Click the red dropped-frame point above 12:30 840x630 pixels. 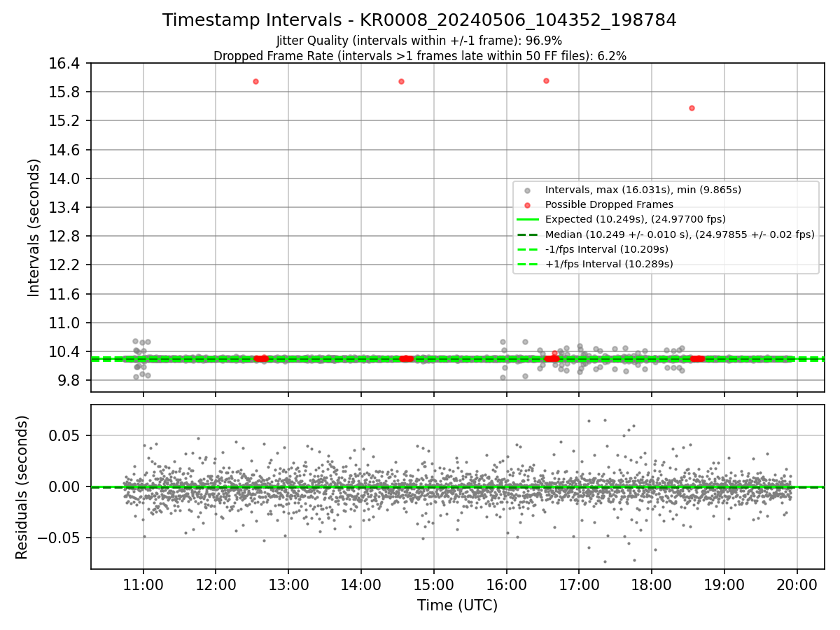[255, 81]
